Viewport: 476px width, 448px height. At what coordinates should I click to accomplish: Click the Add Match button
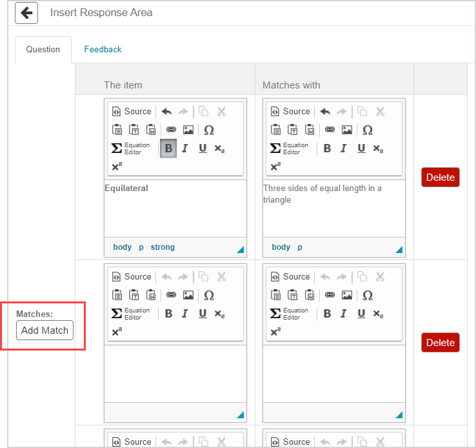(x=45, y=331)
